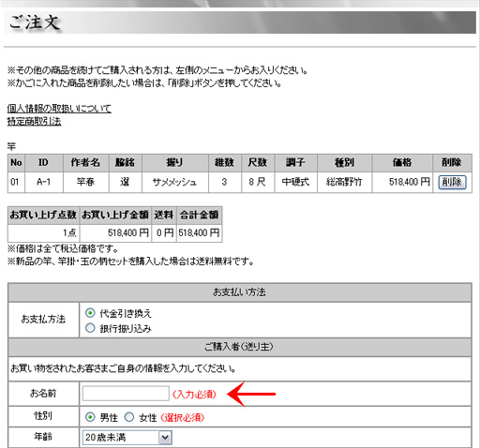This screenshot has height=448, width=480.
Task: Click the サメメッシュ grip cell
Action: coord(174,182)
